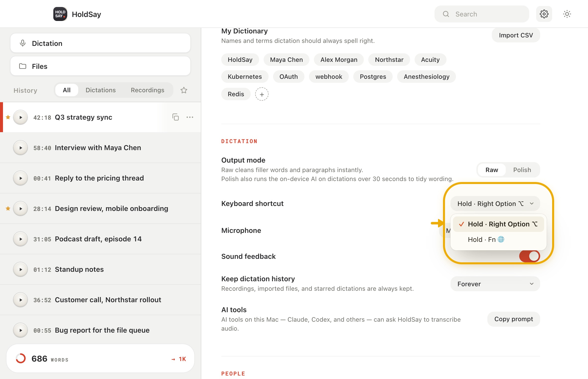This screenshot has height=379, width=588.
Task: Open more options for Q3 strategy sync
Action: pos(190,117)
